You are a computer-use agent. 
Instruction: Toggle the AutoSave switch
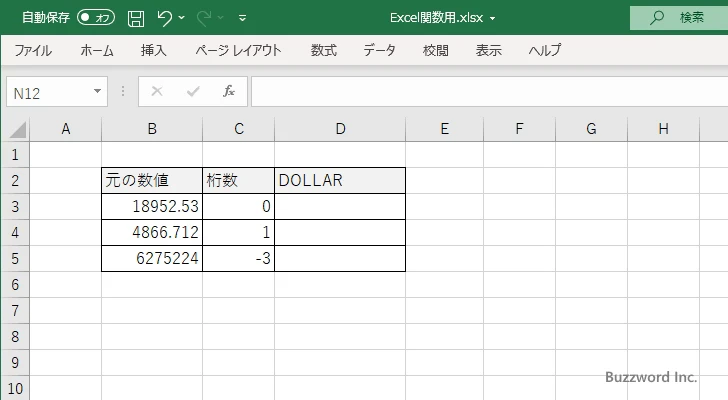(96, 18)
